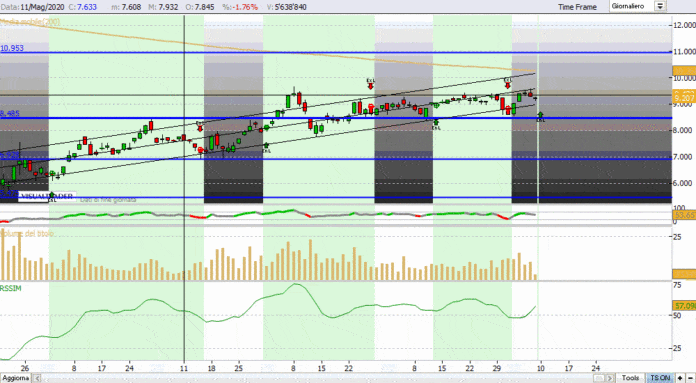Screen dimensions: 696x383
Task: Click the red ExL sell arrow near 10.000
Action: click(x=508, y=83)
